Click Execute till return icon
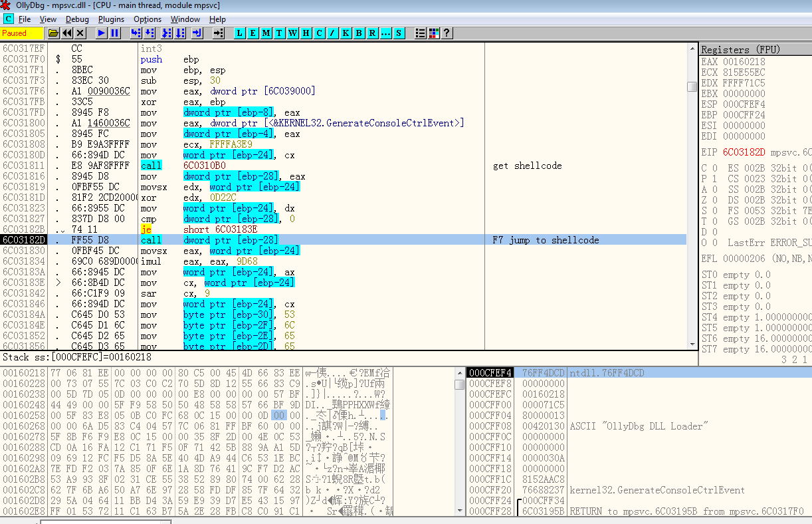Screen dimensions: 812x524 (197, 33)
